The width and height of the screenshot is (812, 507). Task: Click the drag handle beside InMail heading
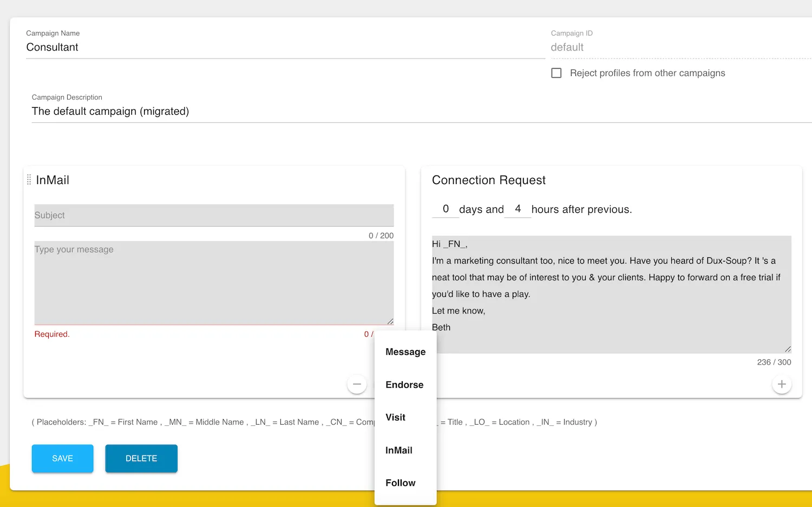pos(29,180)
